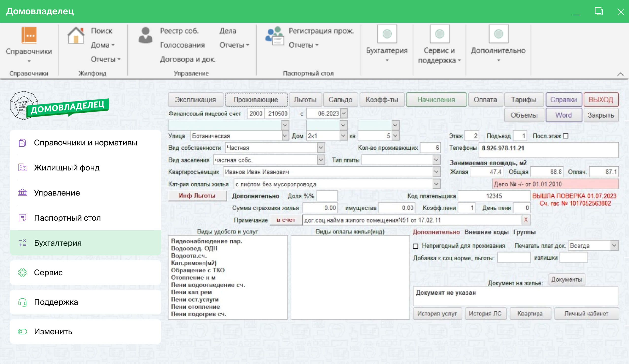Click the house icon in Жилфонд group

tap(76, 35)
